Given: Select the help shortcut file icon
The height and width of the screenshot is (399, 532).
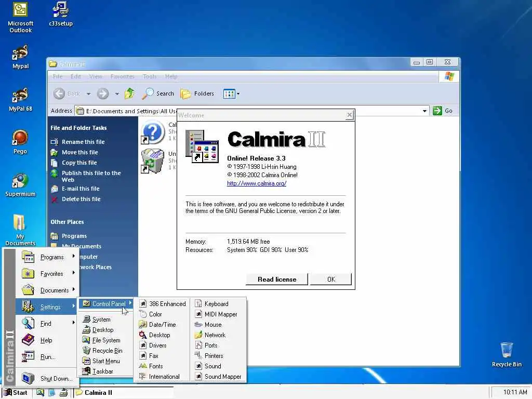Looking at the screenshot, I should [153, 131].
